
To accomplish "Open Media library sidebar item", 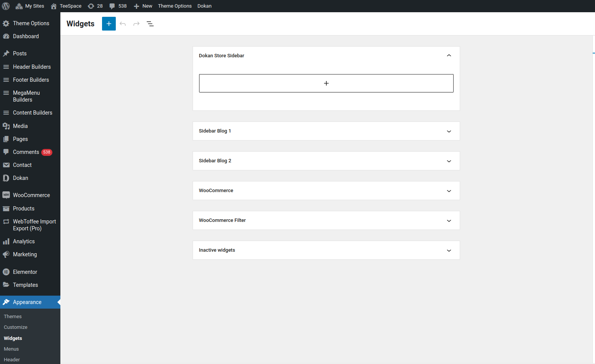I will (x=30, y=126).
